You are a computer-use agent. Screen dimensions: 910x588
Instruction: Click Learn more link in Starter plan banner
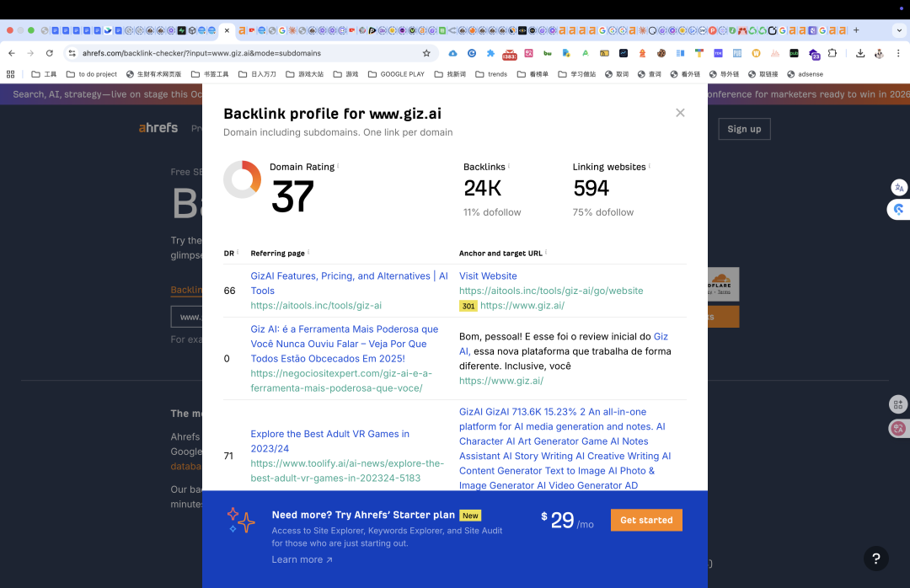coord(302,559)
